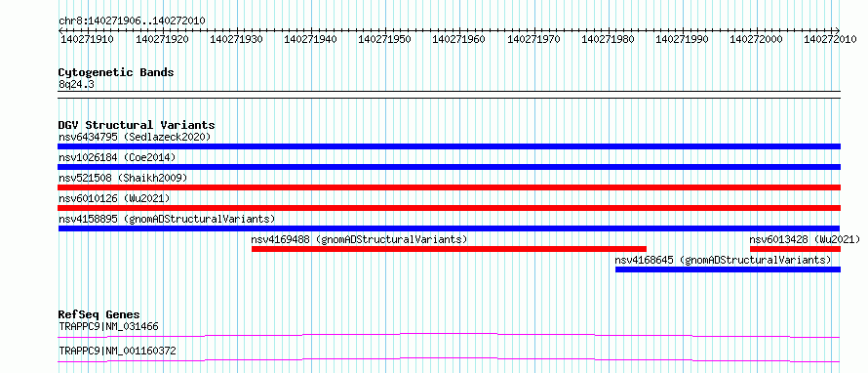
Task: Click the nsv6013428 (Wu2021) label
Action: 805,239
